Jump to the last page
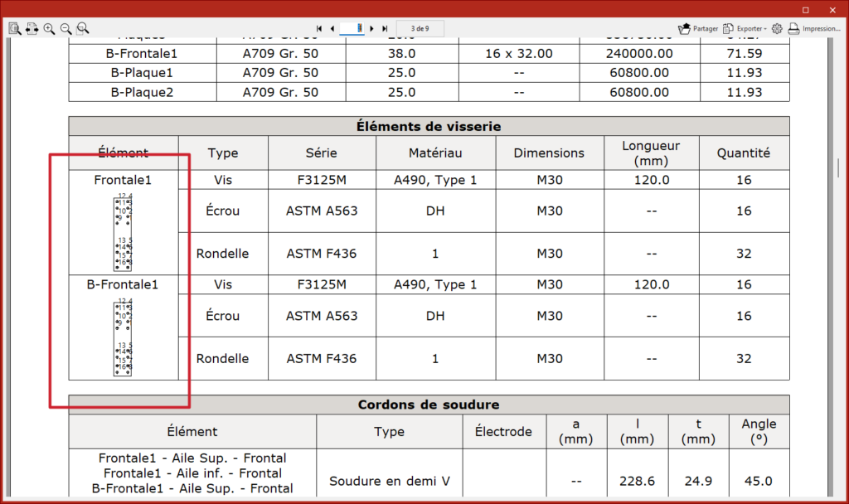 click(385, 29)
